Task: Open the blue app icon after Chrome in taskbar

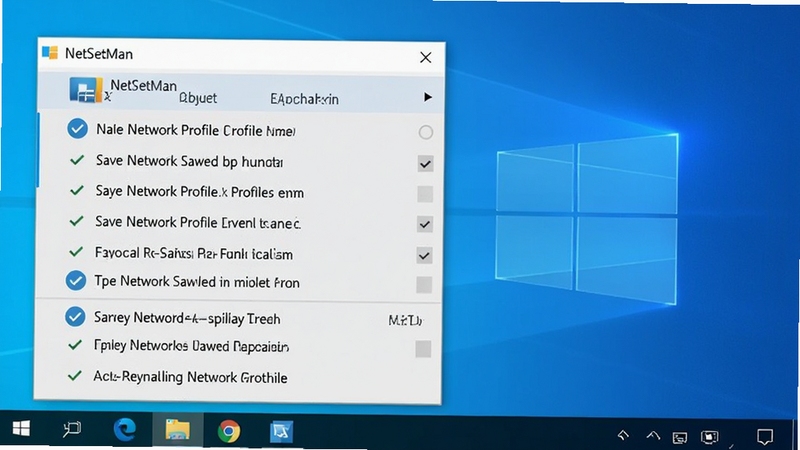Action: point(282,432)
